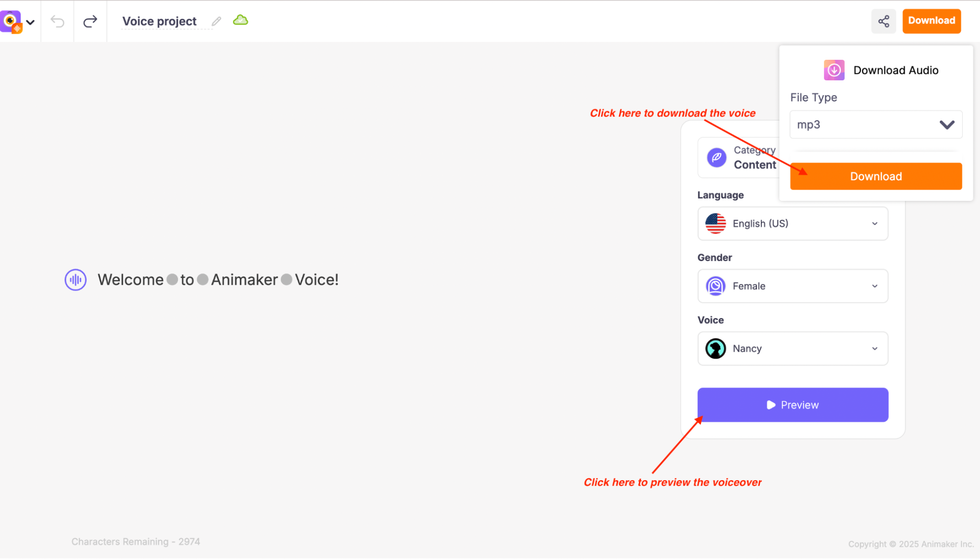Expand the Voice Nancy dropdown

875,348
